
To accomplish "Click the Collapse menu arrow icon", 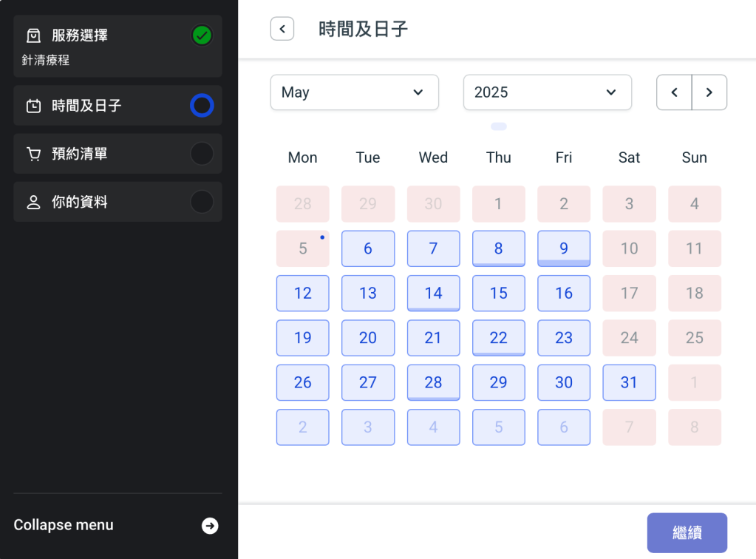I will [x=210, y=526].
